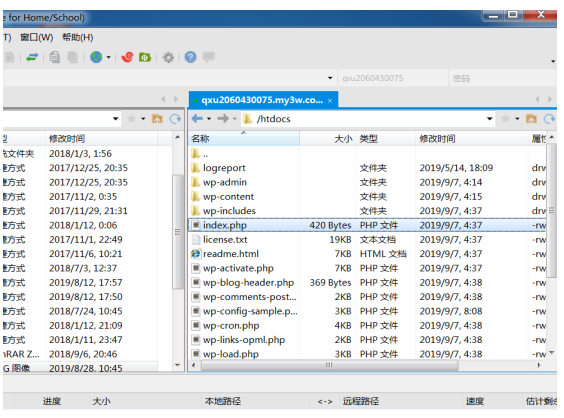Click the username field qxu2060430075
The image size is (564, 418).
click(x=392, y=78)
